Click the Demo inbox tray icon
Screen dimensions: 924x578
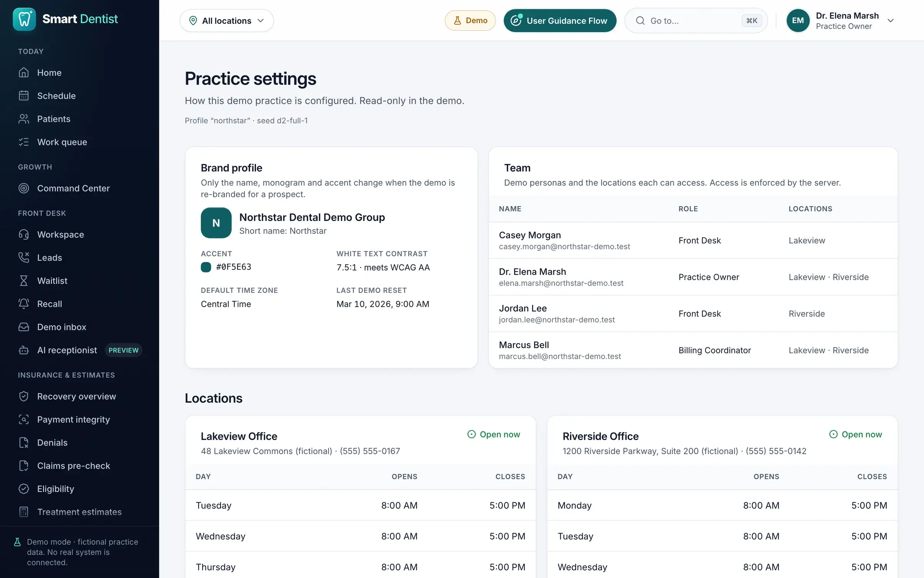pos(24,327)
